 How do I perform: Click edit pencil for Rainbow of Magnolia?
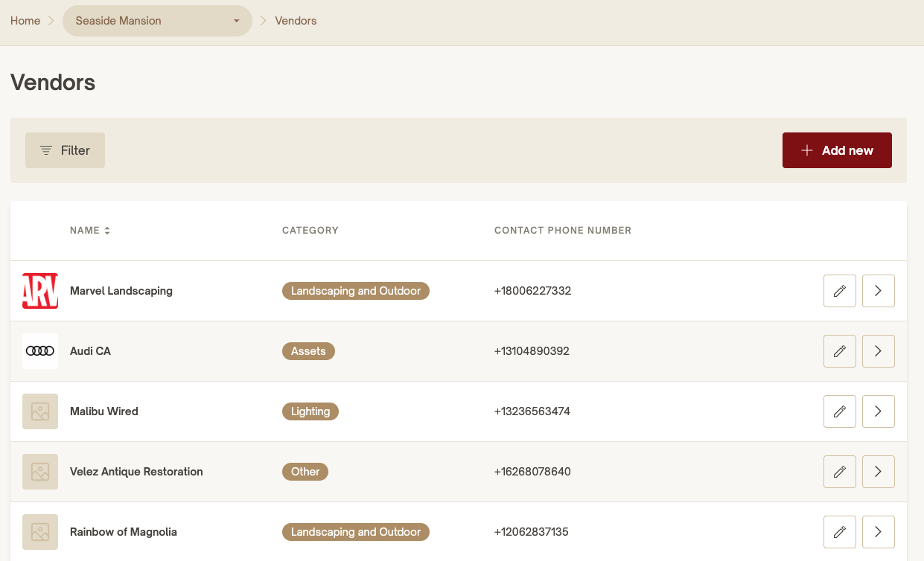point(839,532)
